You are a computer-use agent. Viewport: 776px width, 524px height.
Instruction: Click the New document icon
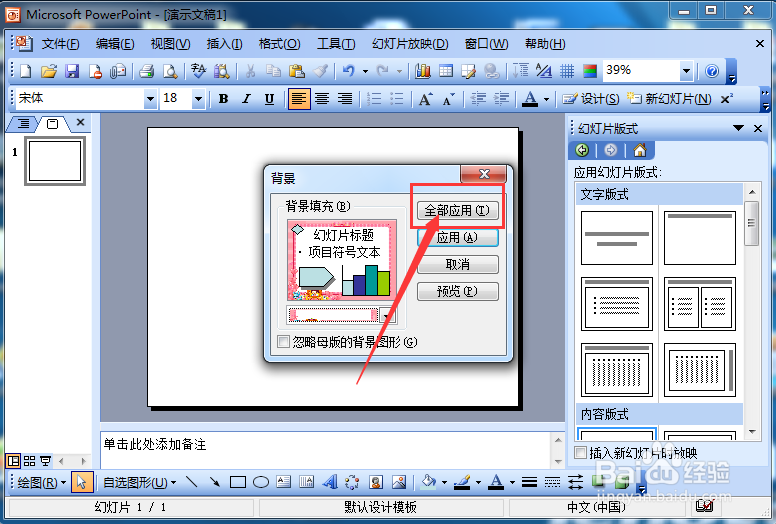(25, 72)
